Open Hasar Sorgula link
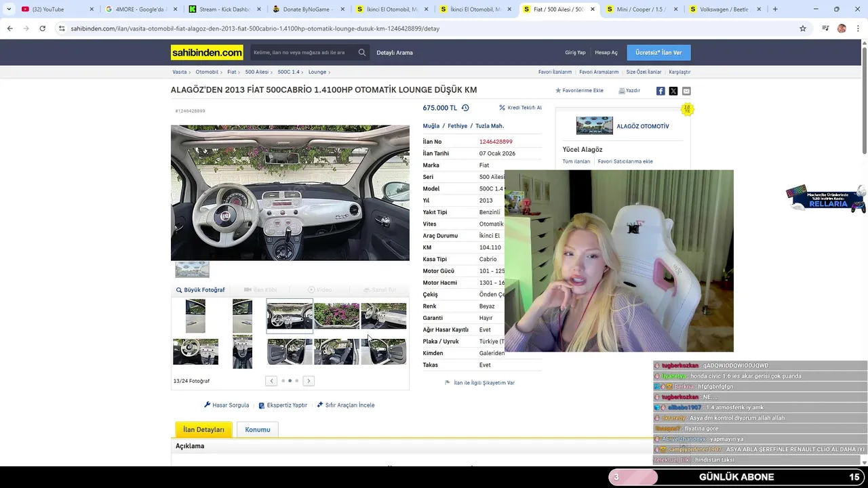The width and height of the screenshot is (868, 488). [x=226, y=405]
